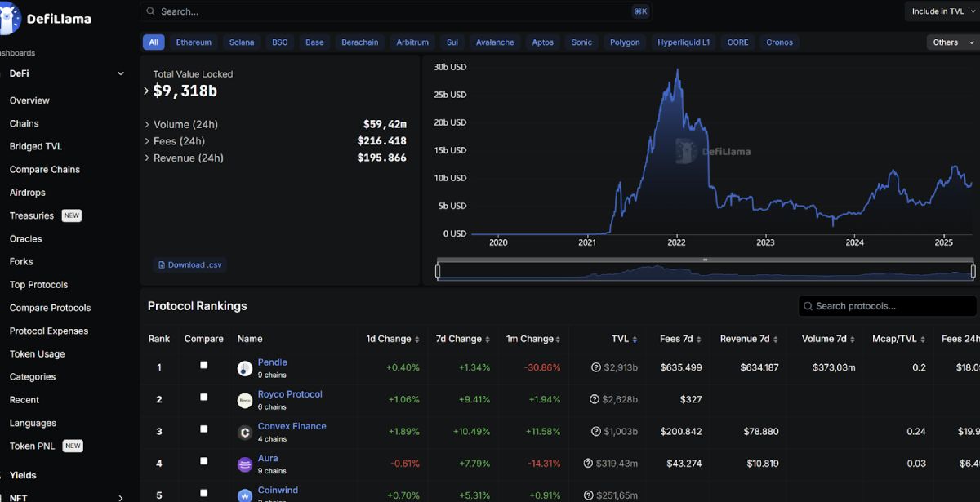Switch to the Hyperliquid L1 chain tab
Screen dimensions: 980x502
684,42
